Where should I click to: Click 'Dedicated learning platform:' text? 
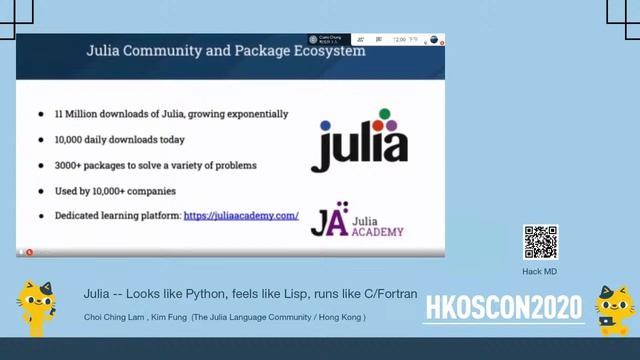coord(118,216)
